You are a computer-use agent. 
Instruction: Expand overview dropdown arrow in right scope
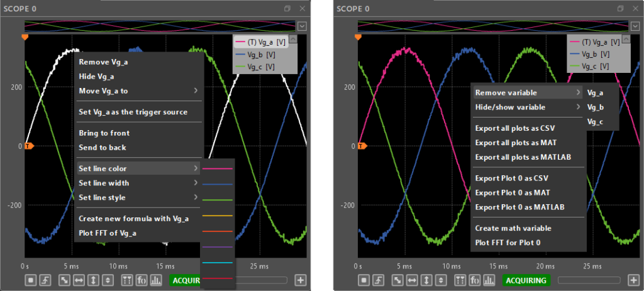pos(635,26)
